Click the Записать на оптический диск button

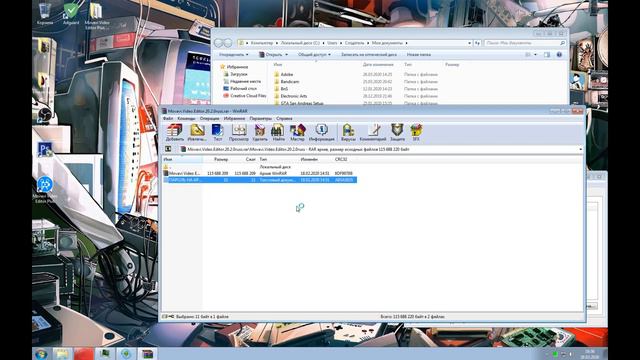[369, 55]
